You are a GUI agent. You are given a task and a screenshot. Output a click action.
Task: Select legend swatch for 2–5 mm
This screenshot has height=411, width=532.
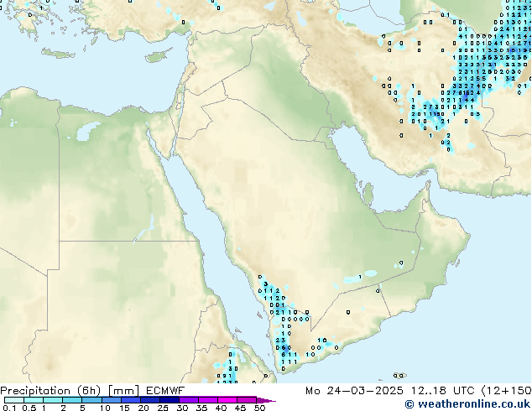tap(72, 400)
